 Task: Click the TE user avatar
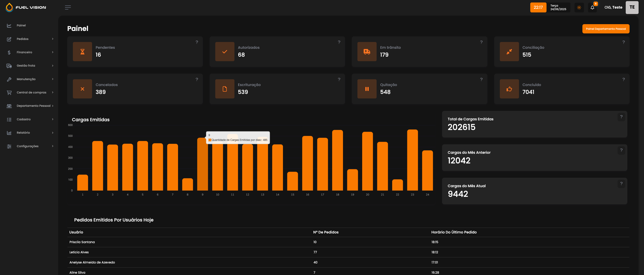point(632,7)
